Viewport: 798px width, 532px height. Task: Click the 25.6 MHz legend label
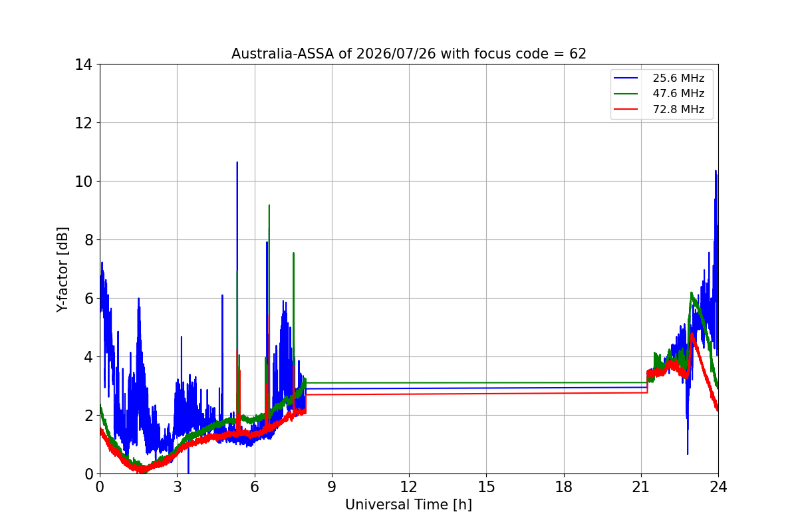click(678, 78)
